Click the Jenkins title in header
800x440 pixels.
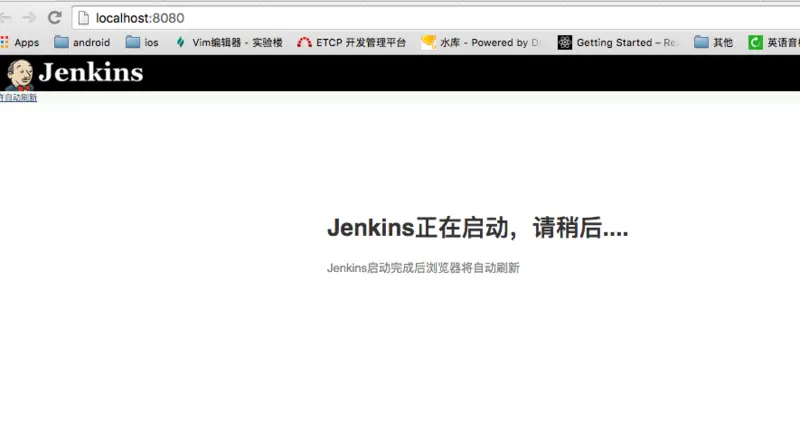click(91, 72)
